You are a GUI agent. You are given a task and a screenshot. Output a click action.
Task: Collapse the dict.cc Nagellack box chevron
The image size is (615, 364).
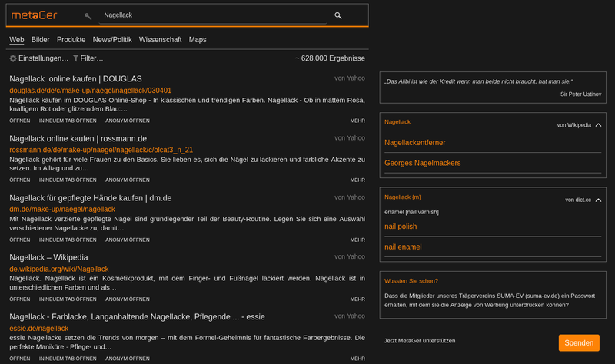click(x=598, y=200)
